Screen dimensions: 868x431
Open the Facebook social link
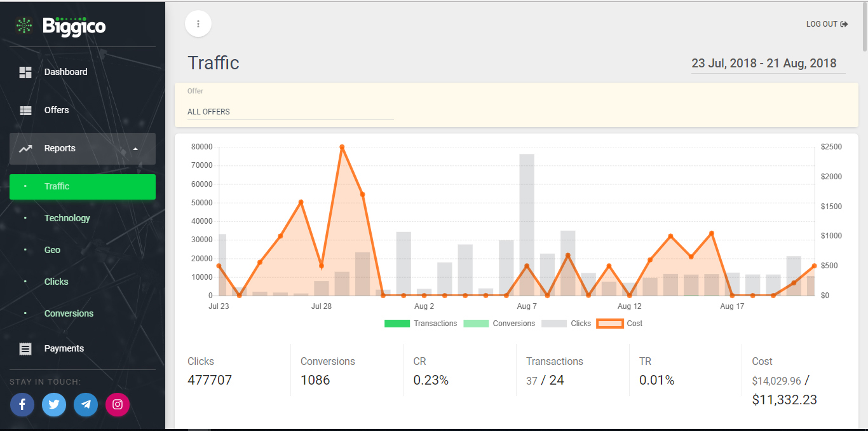(x=22, y=404)
